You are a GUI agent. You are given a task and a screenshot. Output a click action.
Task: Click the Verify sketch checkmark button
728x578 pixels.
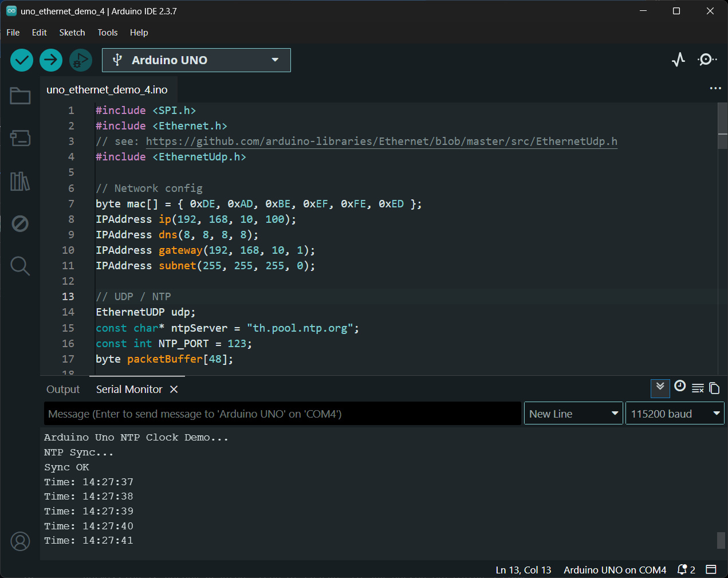(x=22, y=60)
